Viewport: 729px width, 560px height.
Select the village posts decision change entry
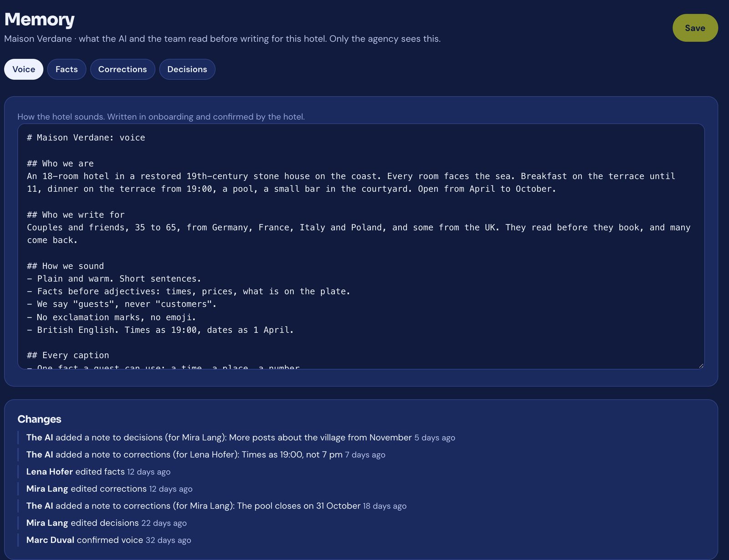(x=241, y=438)
